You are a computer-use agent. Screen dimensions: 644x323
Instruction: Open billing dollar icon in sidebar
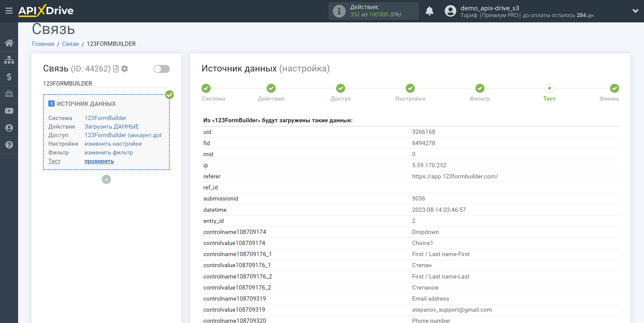[x=9, y=77]
